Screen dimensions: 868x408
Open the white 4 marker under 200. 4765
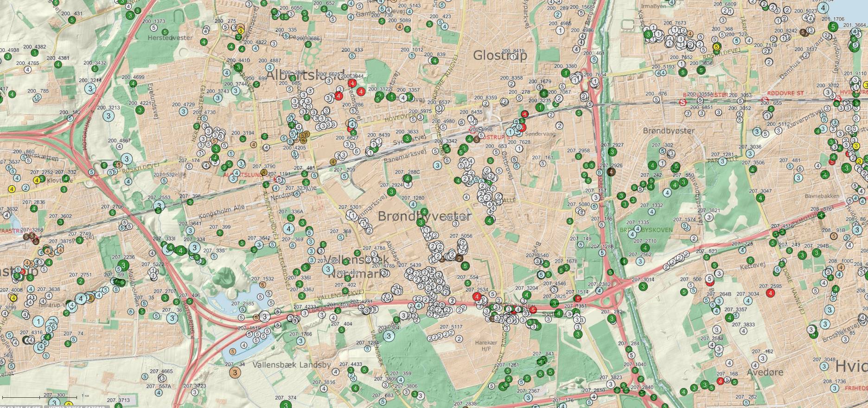28,69
